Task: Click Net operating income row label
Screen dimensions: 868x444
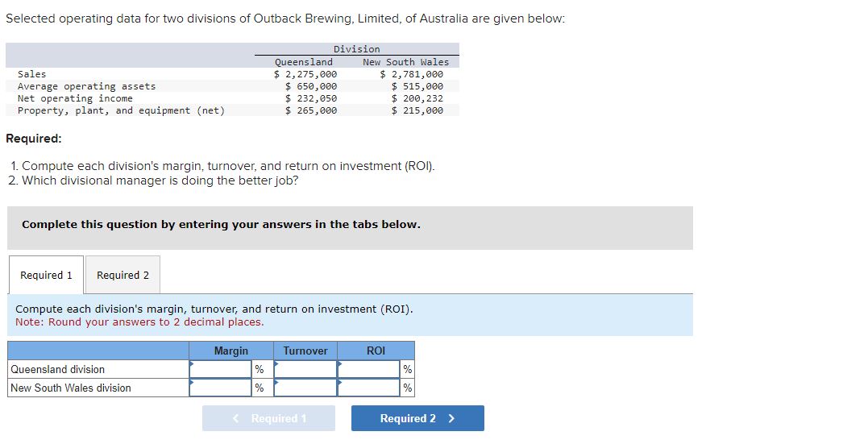Action: click(x=75, y=98)
